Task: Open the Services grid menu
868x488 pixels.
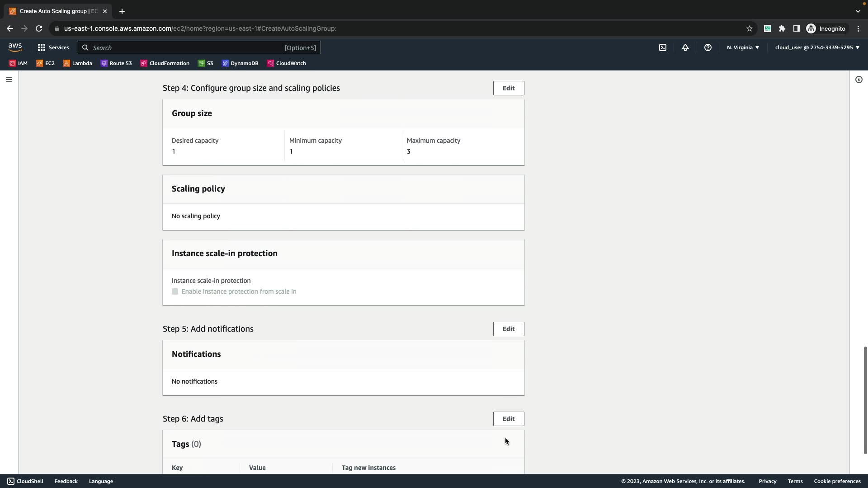Action: click(53, 47)
